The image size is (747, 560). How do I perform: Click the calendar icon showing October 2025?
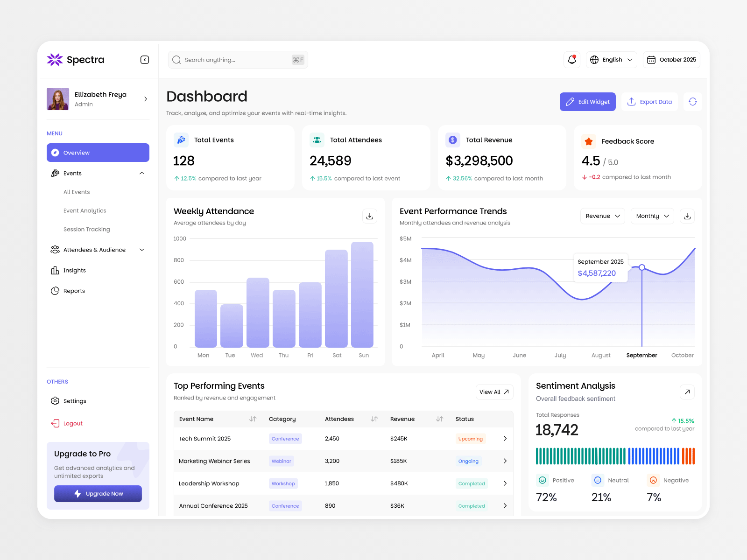(x=652, y=59)
